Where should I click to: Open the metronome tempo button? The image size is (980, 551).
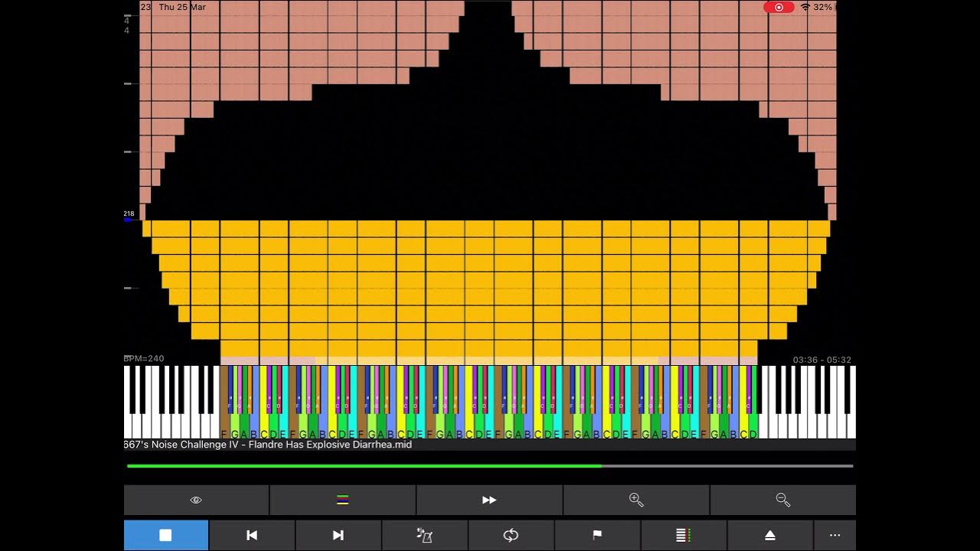tap(425, 535)
